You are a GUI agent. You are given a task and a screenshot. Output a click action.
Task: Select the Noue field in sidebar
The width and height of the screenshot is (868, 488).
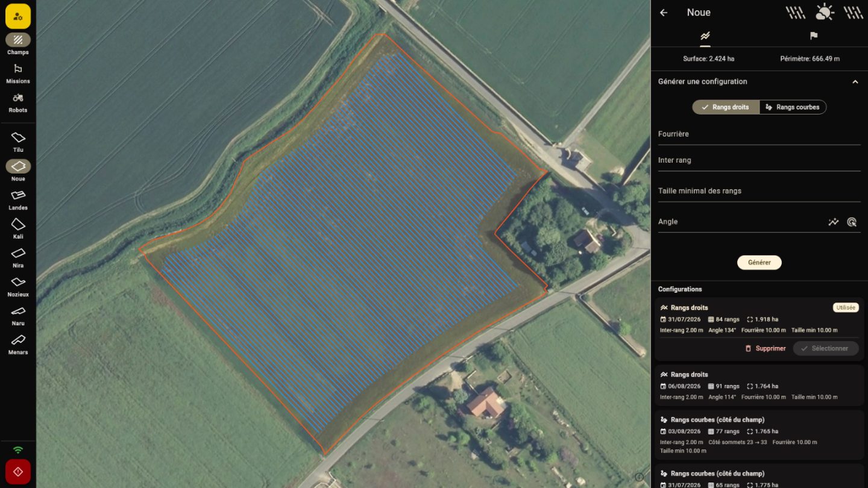tap(18, 171)
